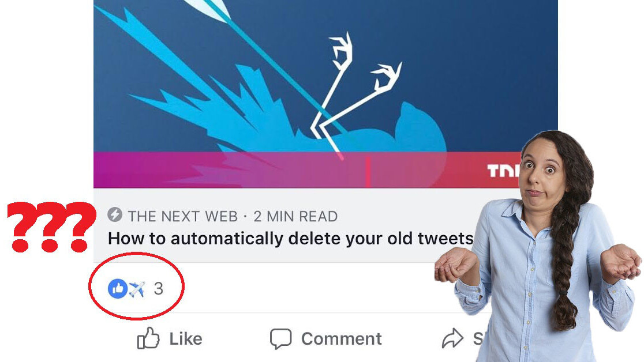
Task: Click the white arrowhead at image top
Action: (x=209, y=9)
